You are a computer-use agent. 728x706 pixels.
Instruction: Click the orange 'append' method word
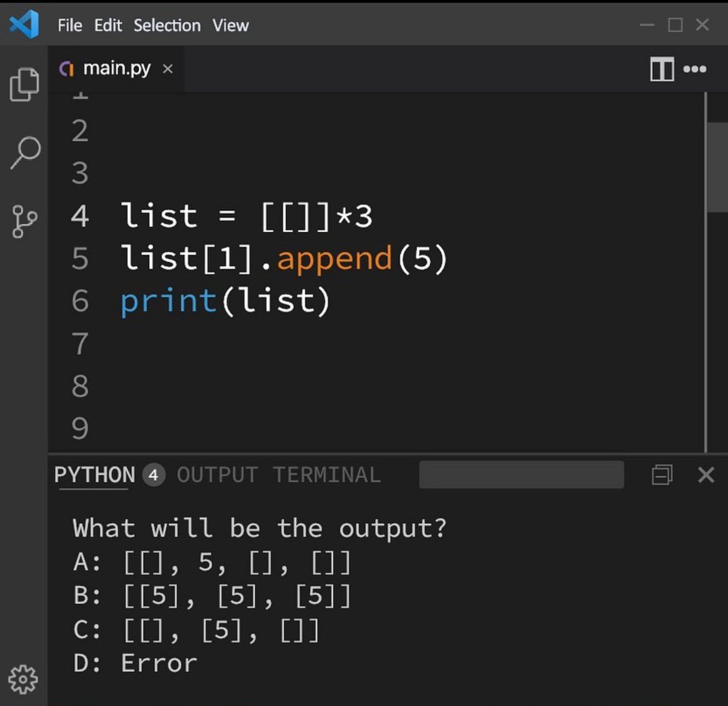click(x=335, y=260)
